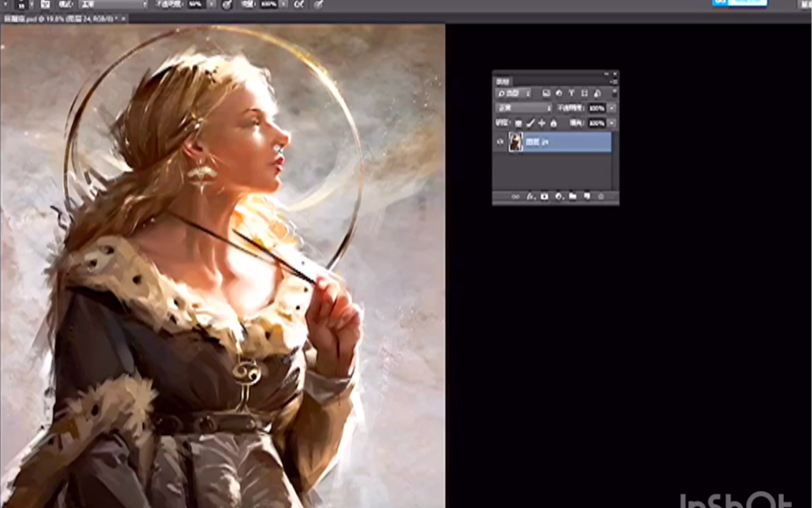Add a layer mask
Image resolution: width=812 pixels, height=508 pixels.
click(544, 196)
